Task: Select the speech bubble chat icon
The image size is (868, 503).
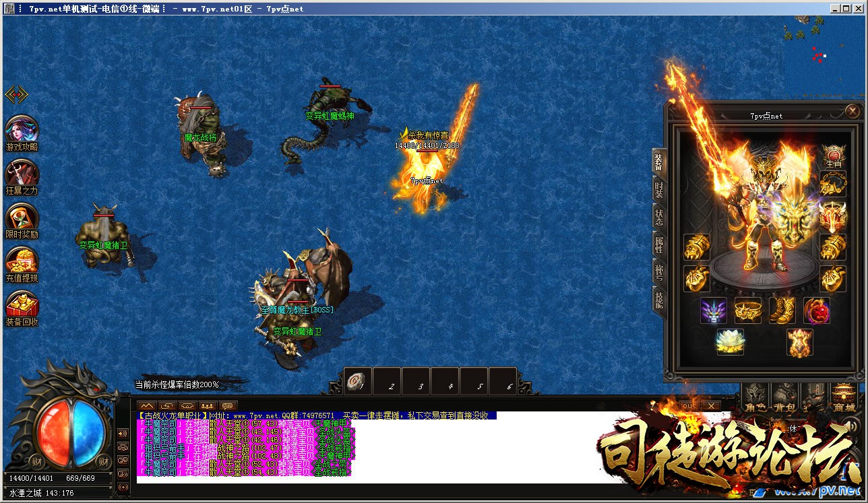Action: pos(228,405)
